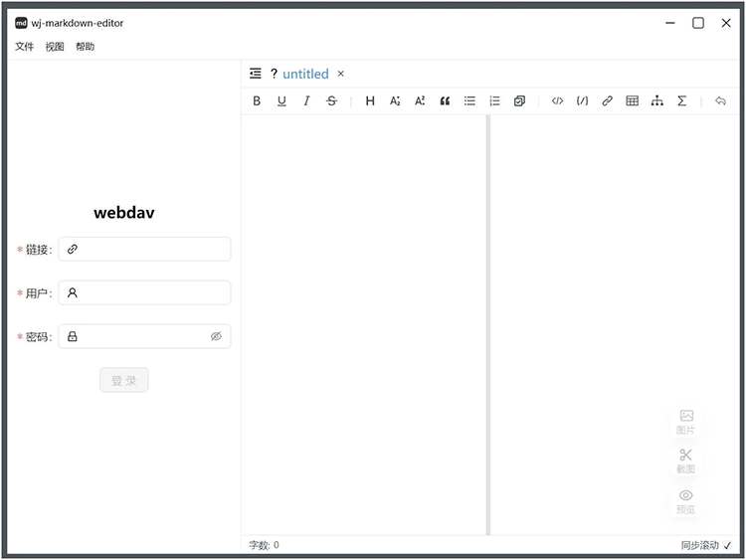The height and width of the screenshot is (560, 746).
Task: Toggle the 预览 preview mode button
Action: (685, 500)
